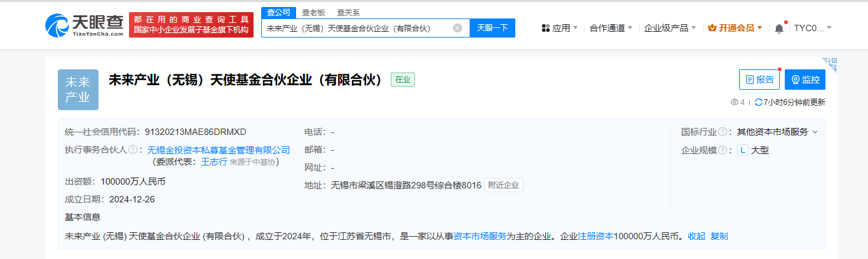Click the refresh icon beside 7小时6分钟前更新
This screenshot has width=868, height=259.
(x=758, y=102)
